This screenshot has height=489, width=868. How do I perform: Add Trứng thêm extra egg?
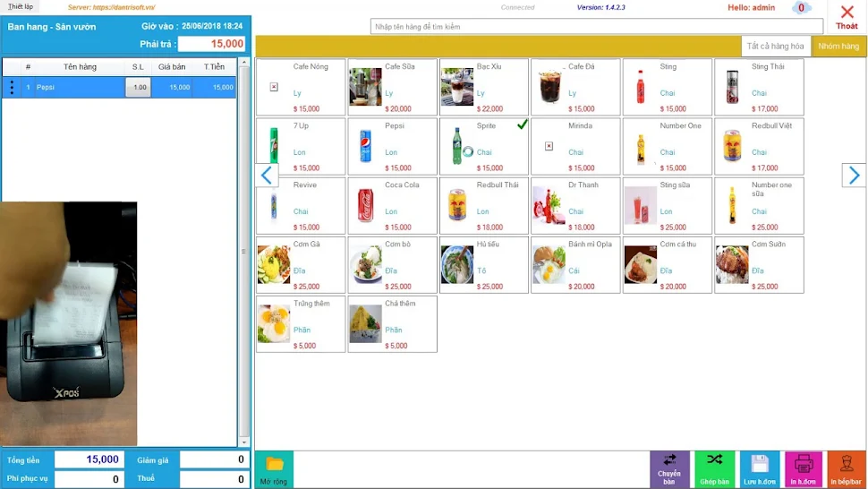click(x=302, y=324)
